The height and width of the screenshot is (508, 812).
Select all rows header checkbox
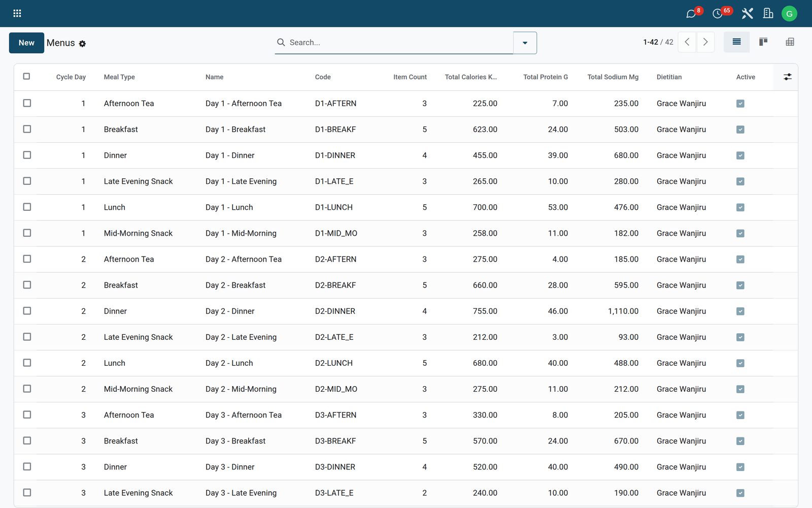point(27,76)
